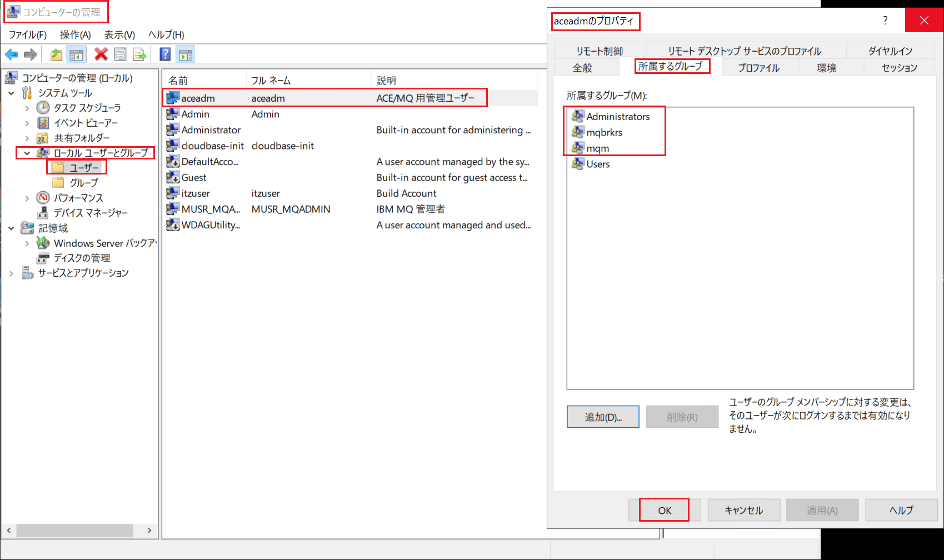Viewport: 944px width, 560px height.
Task: Click the aceadm user icon in list
Action: click(173, 98)
